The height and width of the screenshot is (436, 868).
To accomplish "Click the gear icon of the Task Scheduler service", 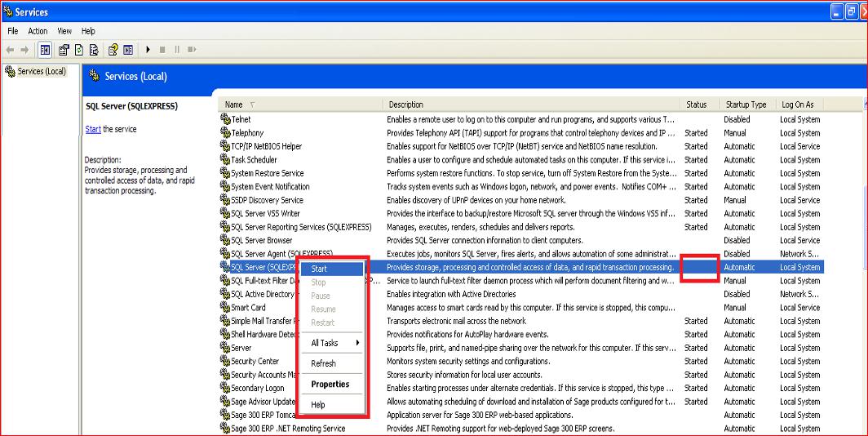I will click(225, 159).
